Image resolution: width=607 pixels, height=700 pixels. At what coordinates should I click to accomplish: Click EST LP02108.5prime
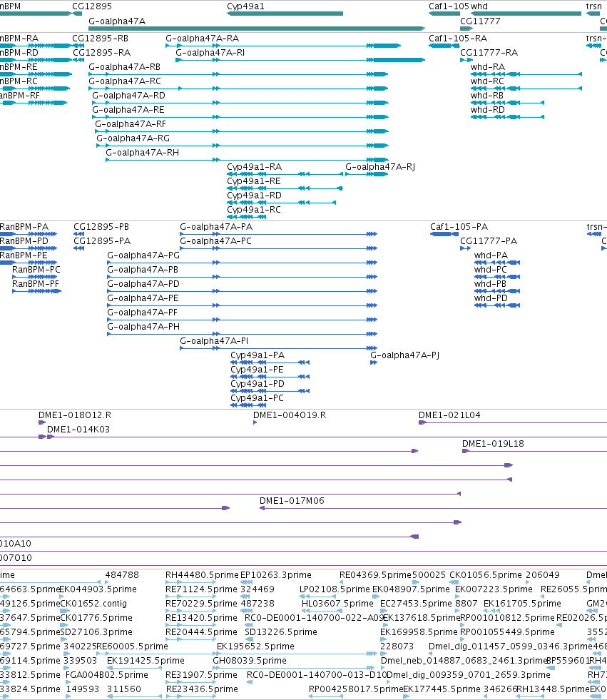tap(335, 589)
